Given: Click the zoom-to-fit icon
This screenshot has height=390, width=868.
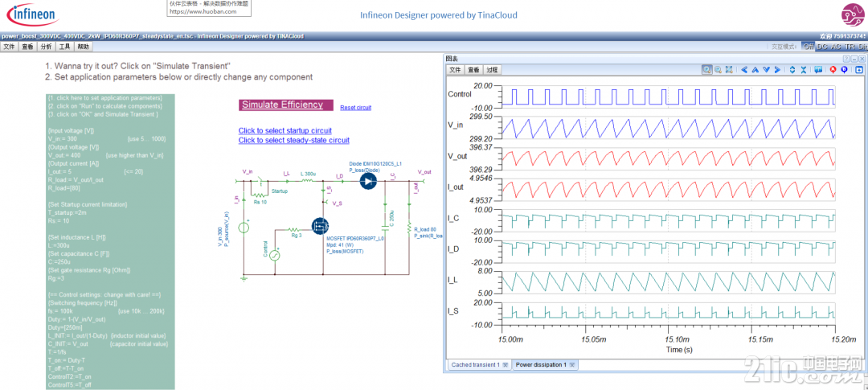Looking at the screenshot, I should (x=729, y=69).
